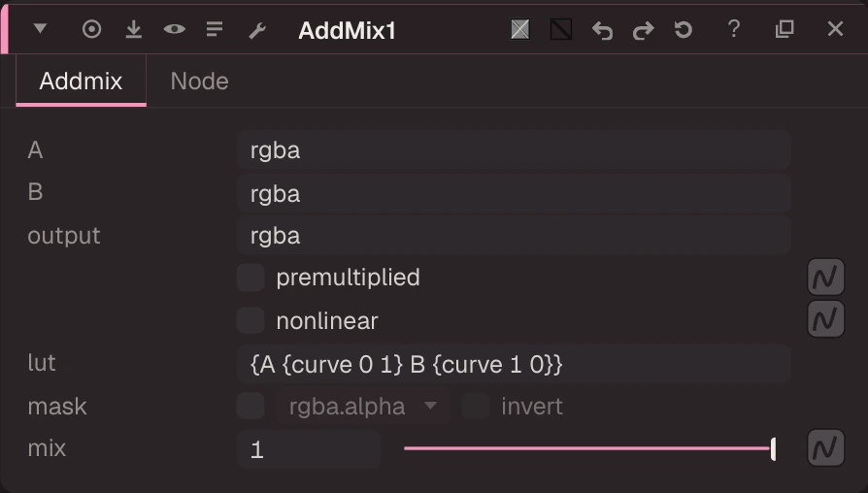The image size is (868, 493).
Task: Enable the nonlinear checkbox
Action: click(250, 320)
